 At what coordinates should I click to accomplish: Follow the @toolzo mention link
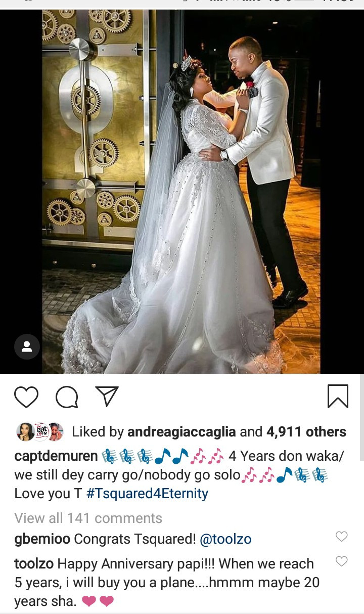click(x=225, y=539)
